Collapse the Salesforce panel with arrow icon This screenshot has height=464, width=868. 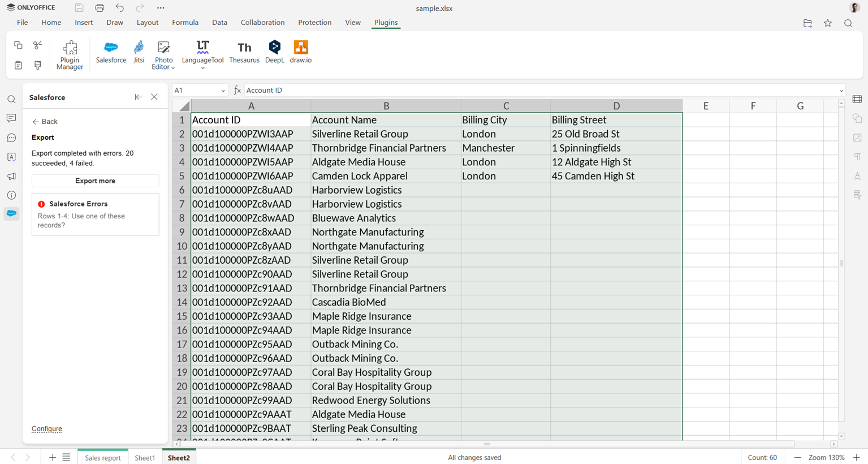click(x=138, y=97)
